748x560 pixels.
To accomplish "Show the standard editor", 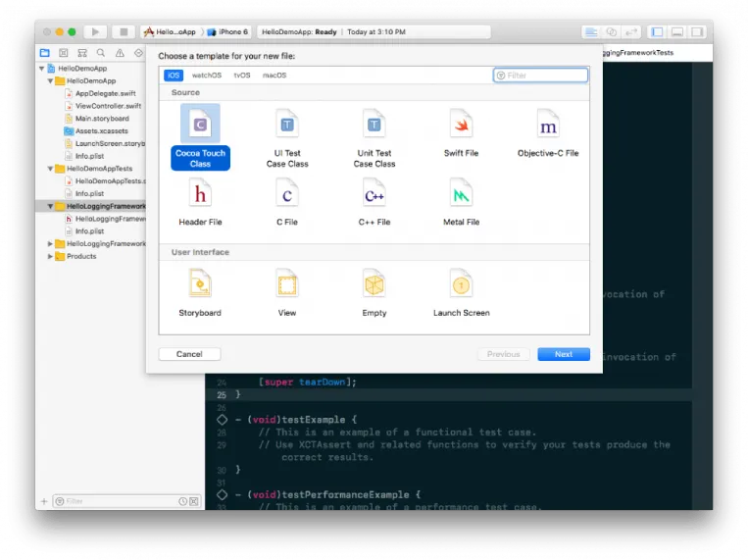I will pyautogui.click(x=591, y=32).
